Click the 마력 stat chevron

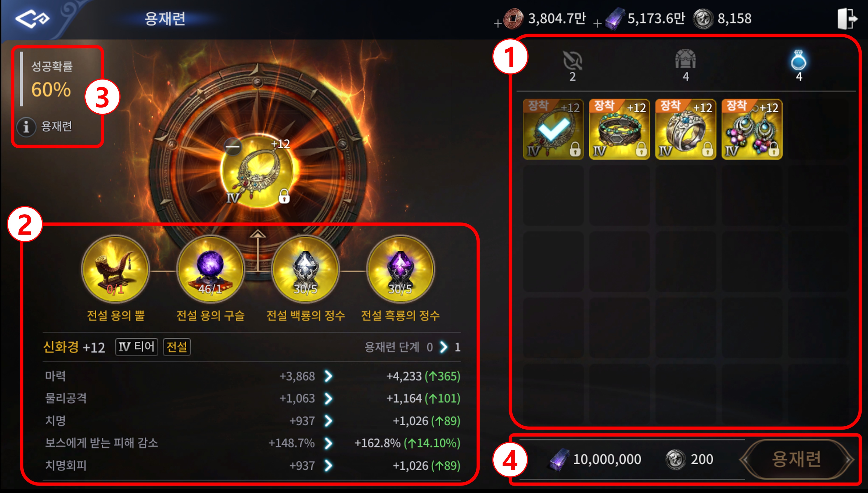point(328,376)
